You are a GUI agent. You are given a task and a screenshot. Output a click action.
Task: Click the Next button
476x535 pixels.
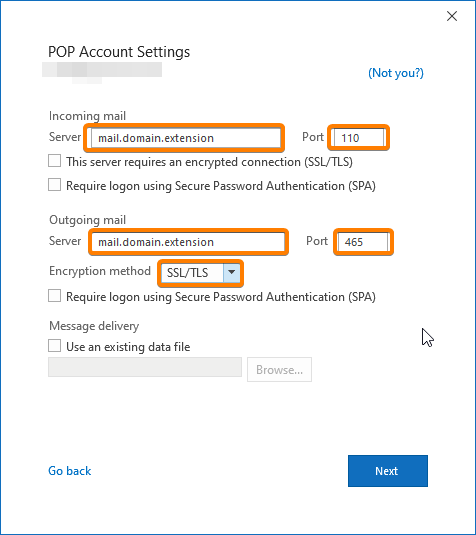pyautogui.click(x=388, y=471)
